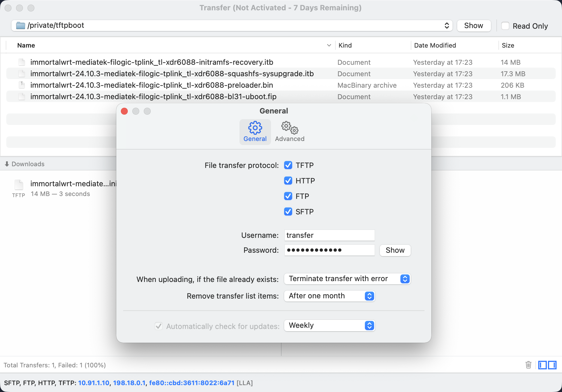Open Remove transfer list items dropdown
Viewport: 562px width, 392px height.
click(x=329, y=296)
